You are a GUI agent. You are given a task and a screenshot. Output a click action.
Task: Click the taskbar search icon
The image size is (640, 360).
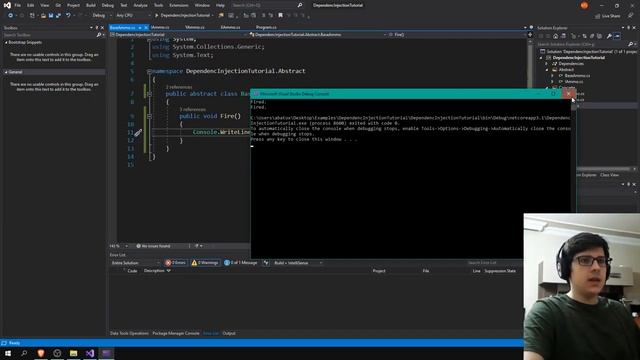(24, 353)
